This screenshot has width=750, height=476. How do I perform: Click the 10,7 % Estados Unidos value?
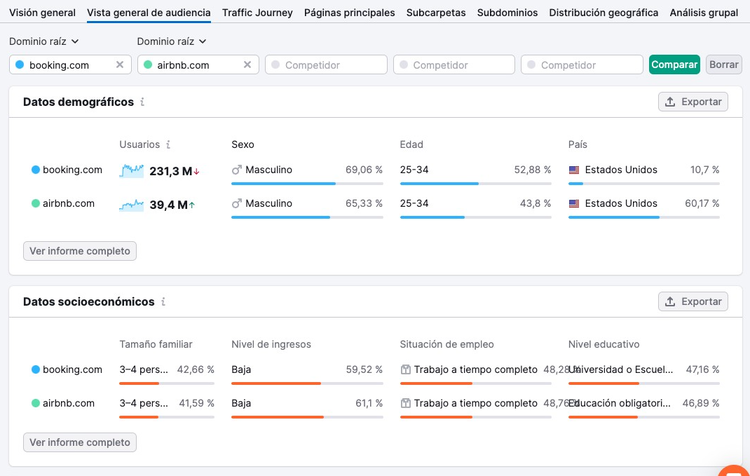[705, 170]
